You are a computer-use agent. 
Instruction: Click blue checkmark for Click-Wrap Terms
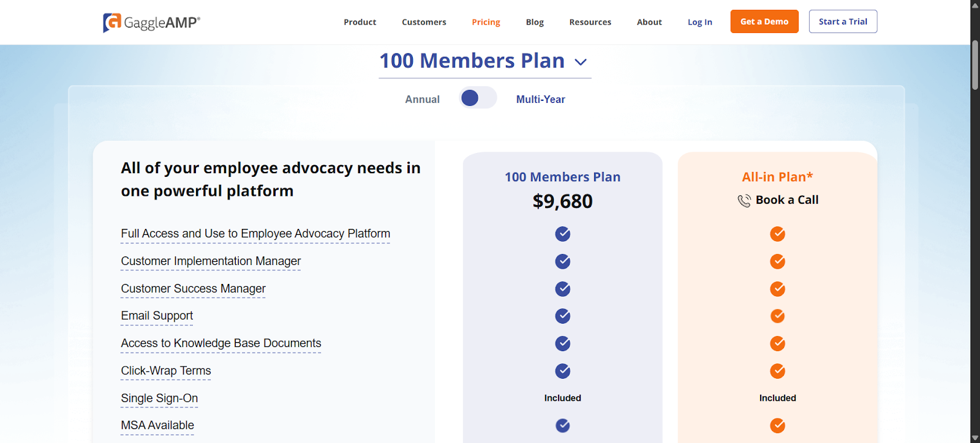click(x=563, y=371)
